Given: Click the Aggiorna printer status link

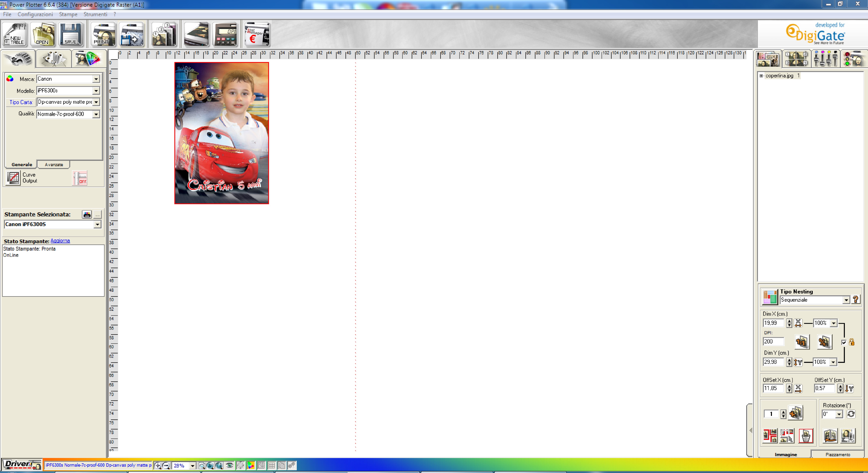Looking at the screenshot, I should (x=60, y=241).
